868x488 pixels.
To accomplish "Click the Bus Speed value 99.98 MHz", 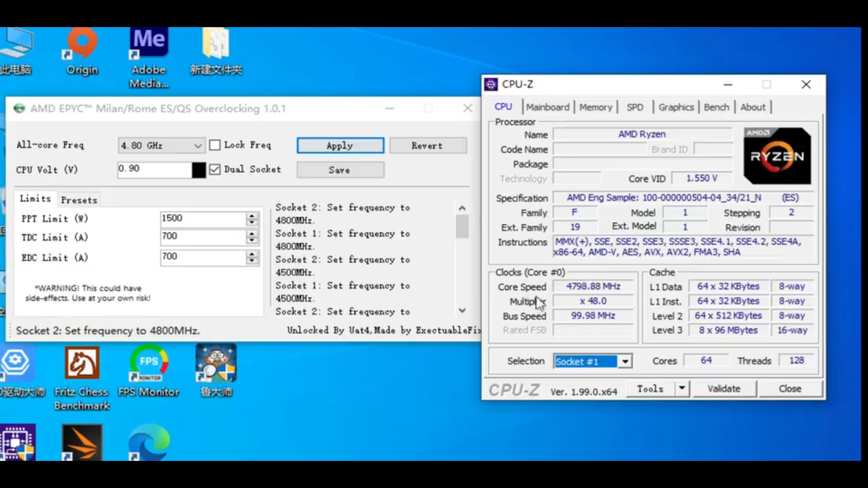I will pos(593,316).
